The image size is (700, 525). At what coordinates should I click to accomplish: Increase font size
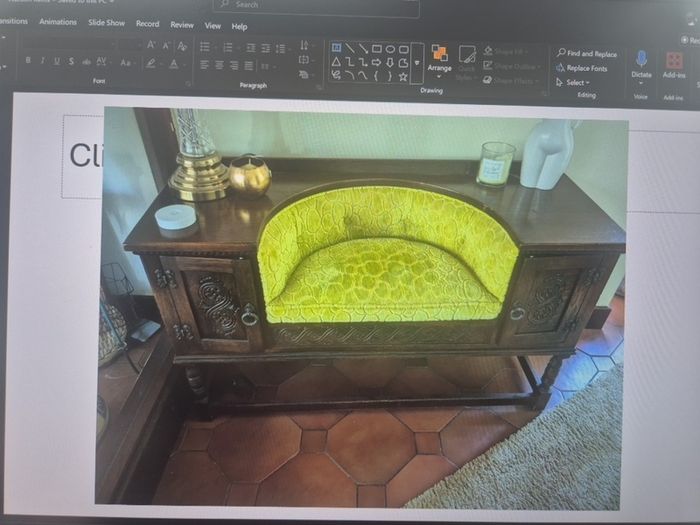151,45
